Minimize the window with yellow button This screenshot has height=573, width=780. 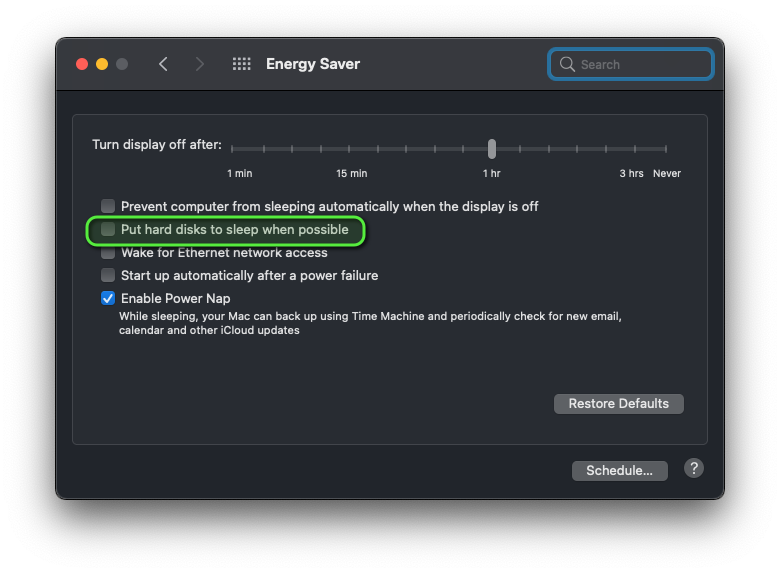[x=102, y=64]
